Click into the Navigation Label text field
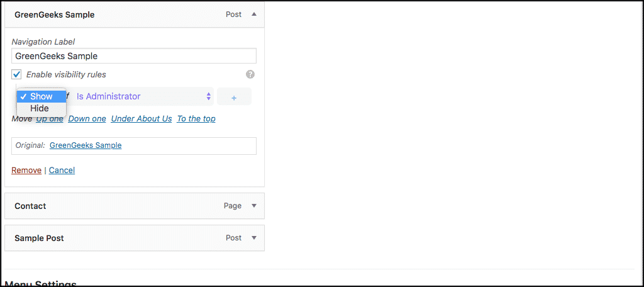644x287 pixels. point(134,56)
